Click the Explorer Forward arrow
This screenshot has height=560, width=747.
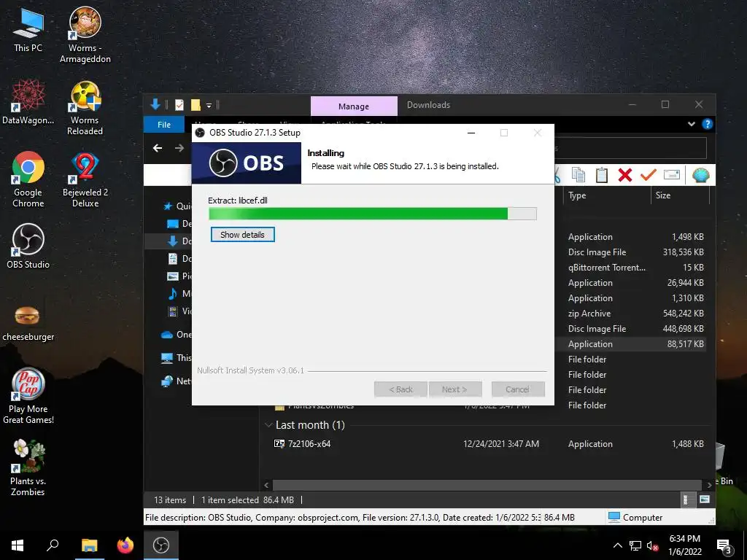coord(179,148)
